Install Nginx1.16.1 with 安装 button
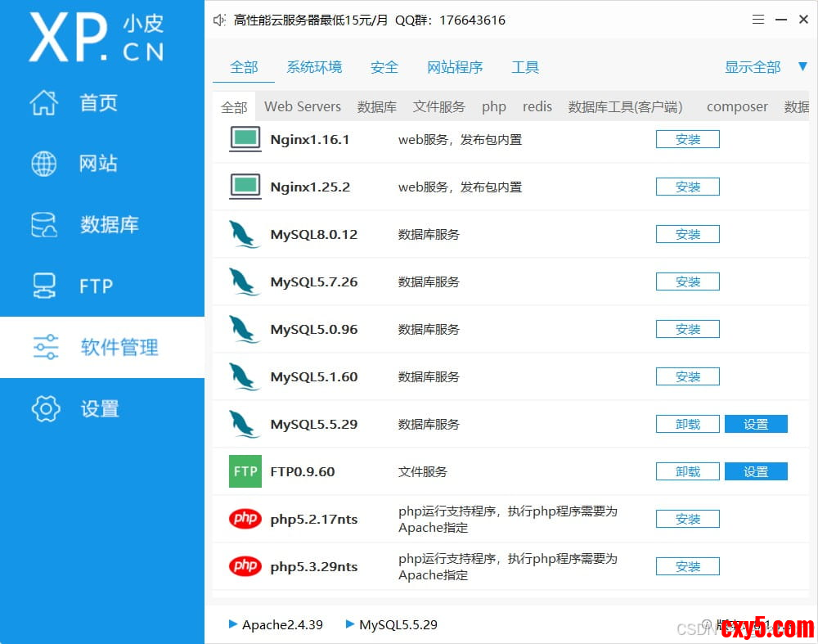 [687, 139]
